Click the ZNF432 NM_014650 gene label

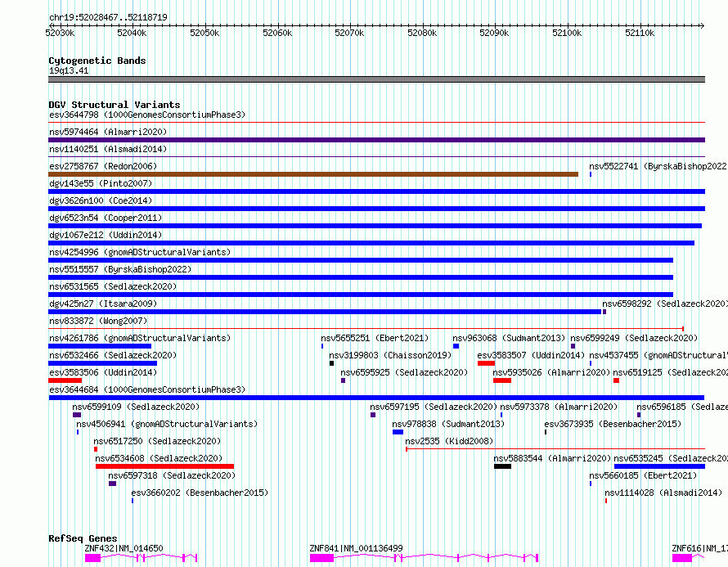pos(124,548)
